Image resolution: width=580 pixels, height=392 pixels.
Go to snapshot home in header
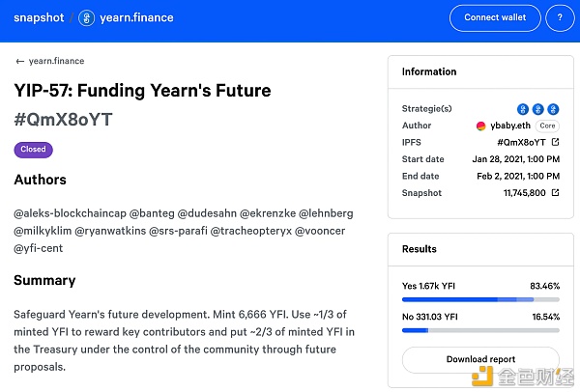coord(39,17)
